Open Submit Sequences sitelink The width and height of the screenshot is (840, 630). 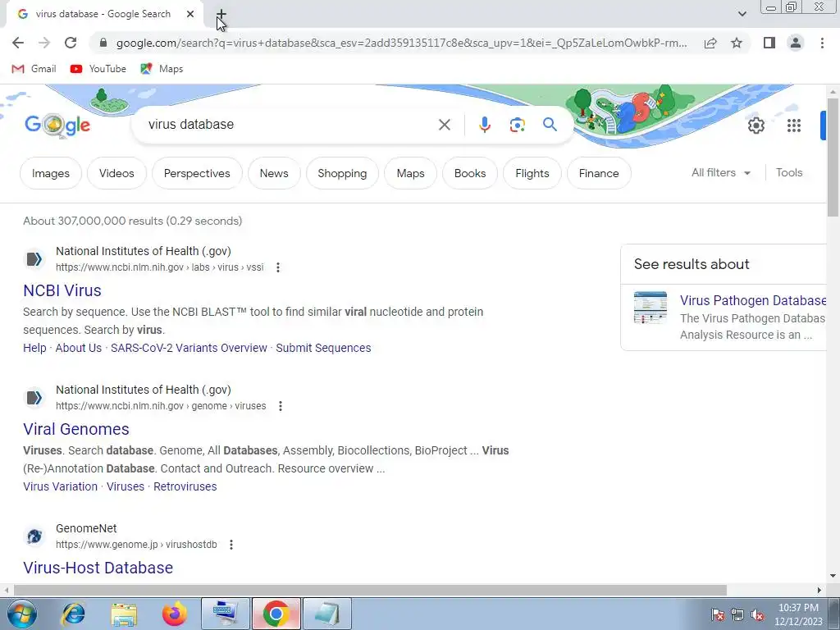(x=323, y=348)
